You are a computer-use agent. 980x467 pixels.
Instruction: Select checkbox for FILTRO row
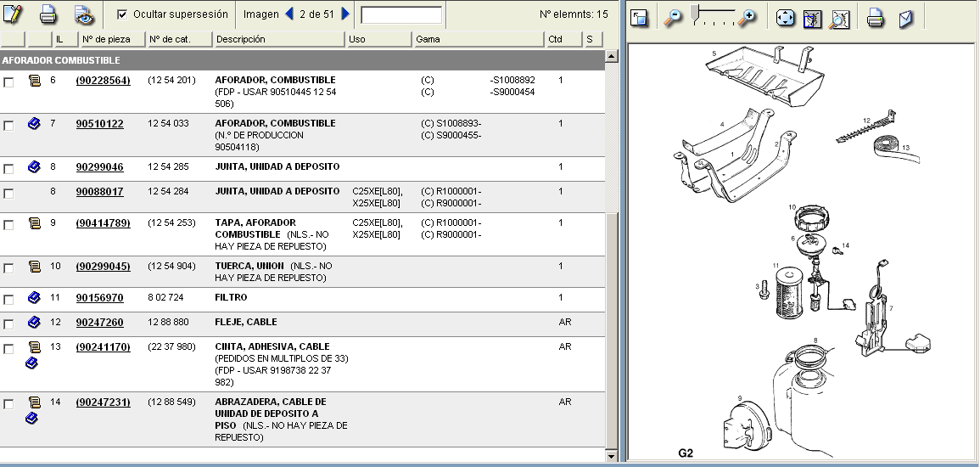pyautogui.click(x=8, y=299)
